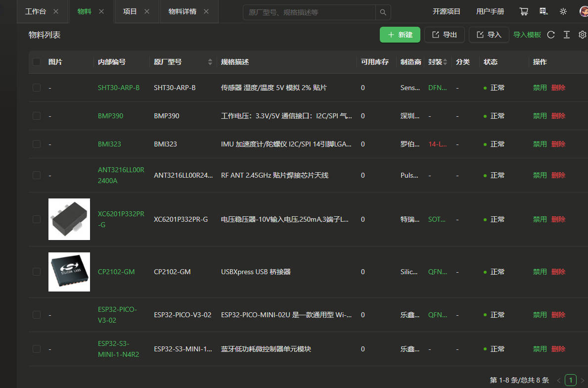
Task: Close the 项目 tab
Action: (147, 12)
